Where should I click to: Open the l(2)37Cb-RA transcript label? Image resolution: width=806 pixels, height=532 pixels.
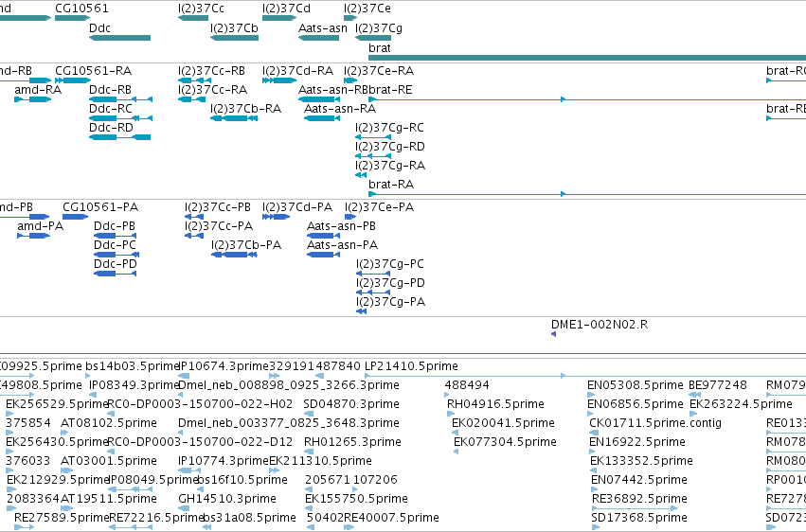pos(245,108)
